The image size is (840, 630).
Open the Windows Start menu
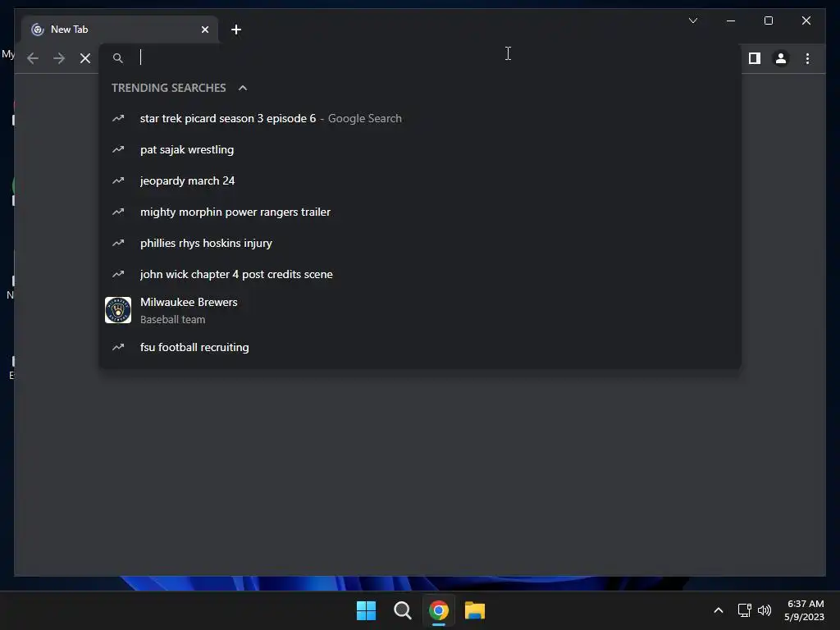[367, 610]
